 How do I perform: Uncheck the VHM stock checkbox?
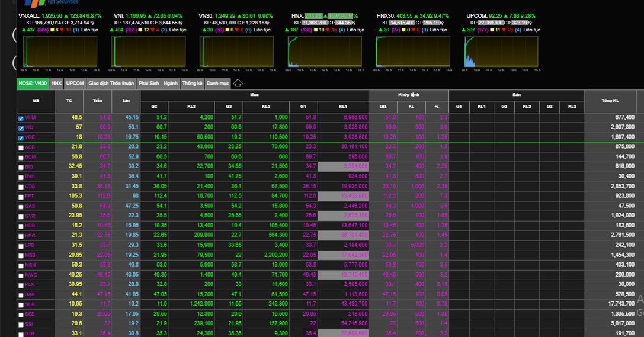(x=21, y=118)
